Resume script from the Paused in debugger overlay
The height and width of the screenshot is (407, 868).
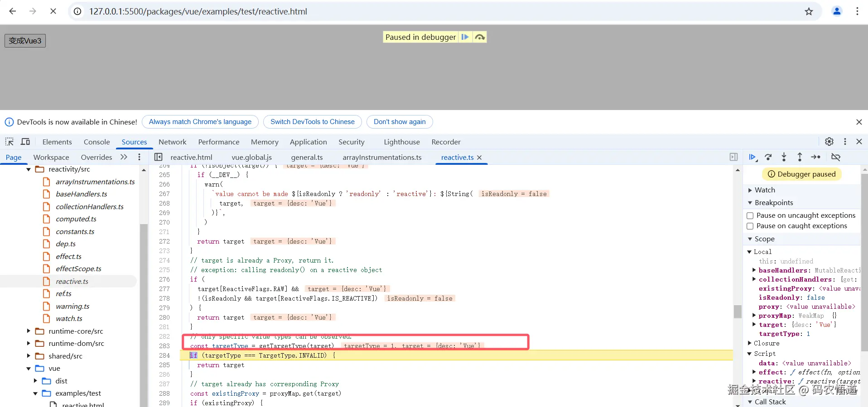(x=465, y=37)
